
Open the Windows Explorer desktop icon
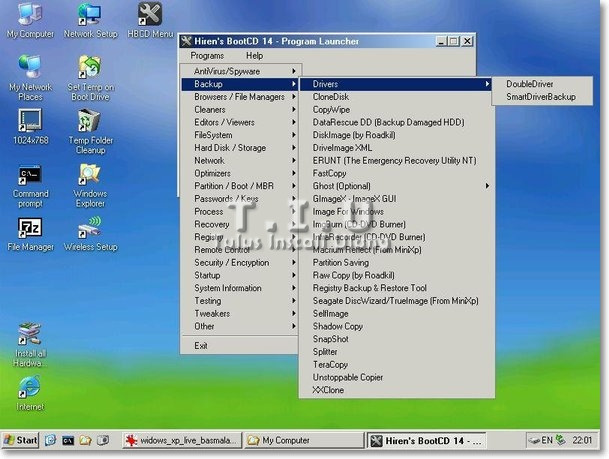click(90, 185)
